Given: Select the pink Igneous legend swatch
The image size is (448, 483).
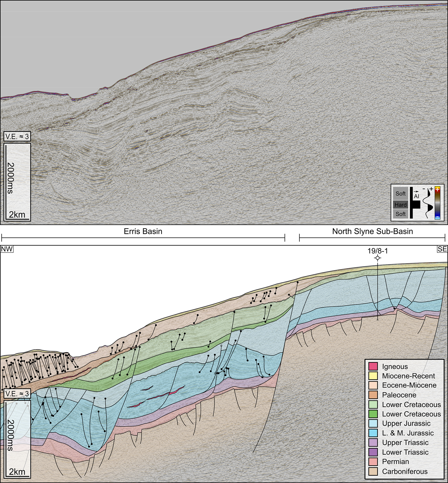Looking at the screenshot, I should (x=373, y=366).
